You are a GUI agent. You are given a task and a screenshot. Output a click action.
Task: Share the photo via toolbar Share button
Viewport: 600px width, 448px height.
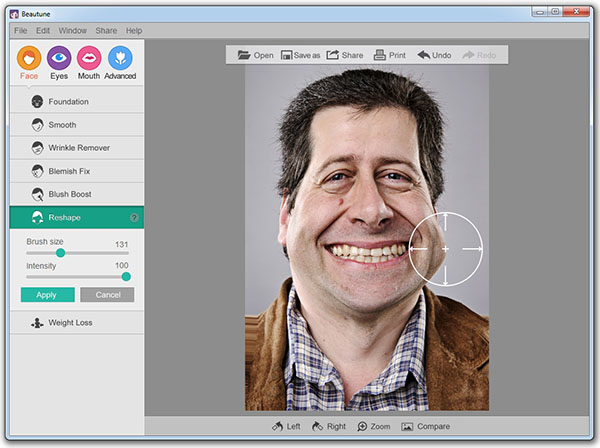click(x=344, y=55)
